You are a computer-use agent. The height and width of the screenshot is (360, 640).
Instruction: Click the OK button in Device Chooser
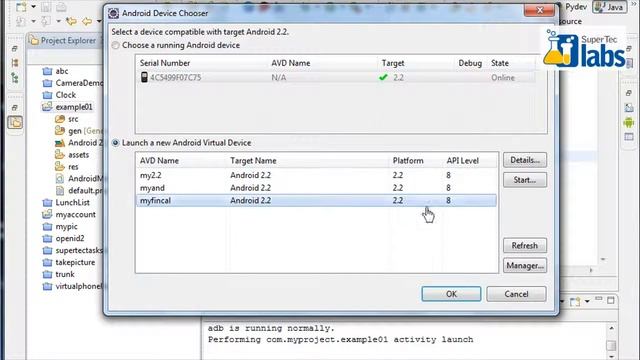451,294
